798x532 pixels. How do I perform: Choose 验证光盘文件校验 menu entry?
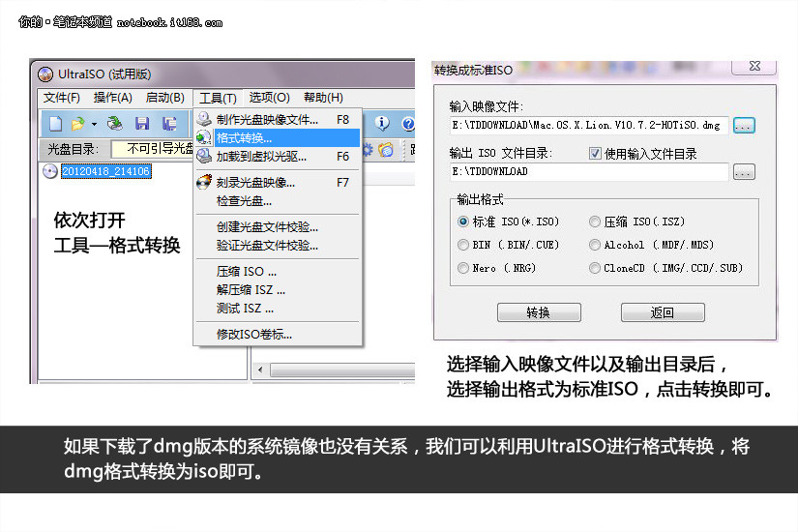coord(278,246)
